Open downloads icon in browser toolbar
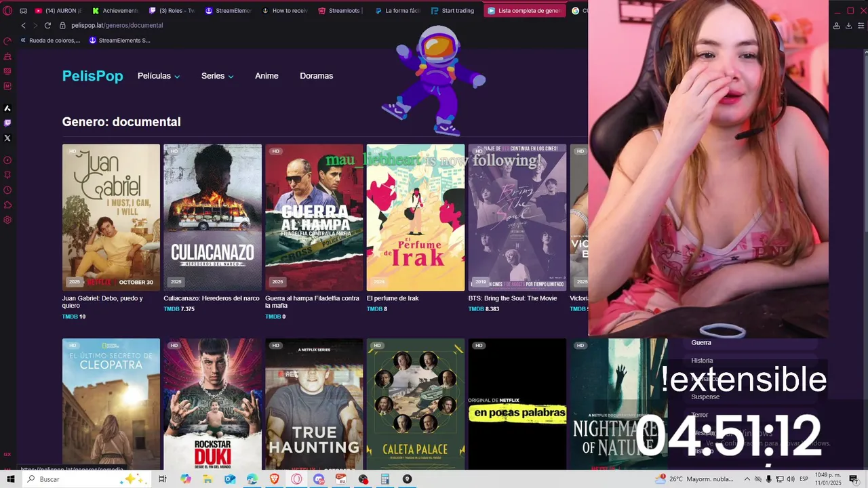This screenshot has height=488, width=868. (849, 26)
